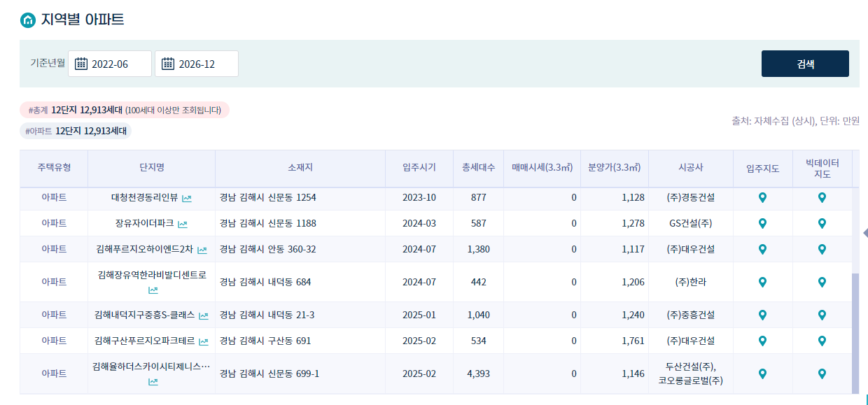Screen dimensions: 868x405
Task: Click the 분양가(3.3㎡) column header
Action: (614, 168)
